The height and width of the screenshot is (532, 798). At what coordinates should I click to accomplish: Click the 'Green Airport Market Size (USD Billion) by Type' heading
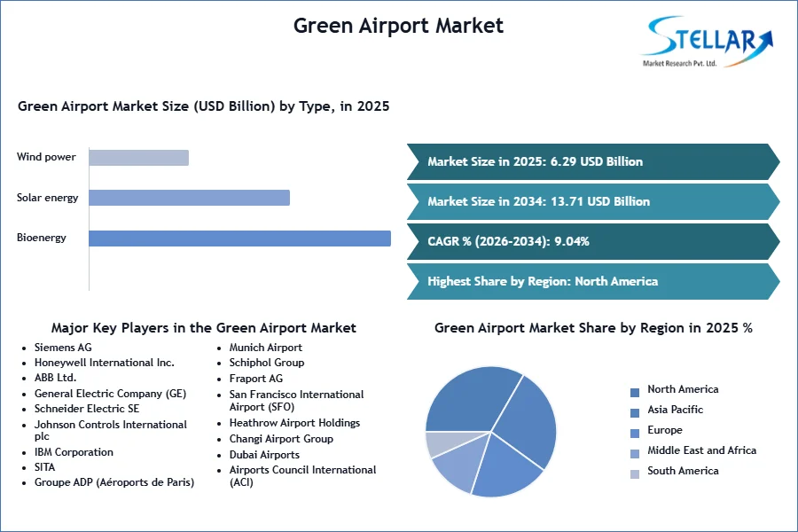coord(204,106)
